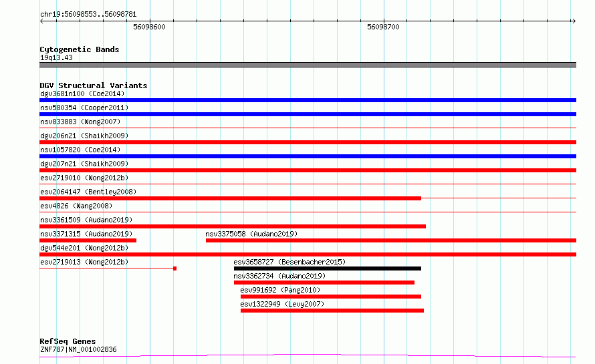Select the black esv3658727 Besenbacher2015 bar
The height and width of the screenshot is (364, 595).
click(x=328, y=268)
